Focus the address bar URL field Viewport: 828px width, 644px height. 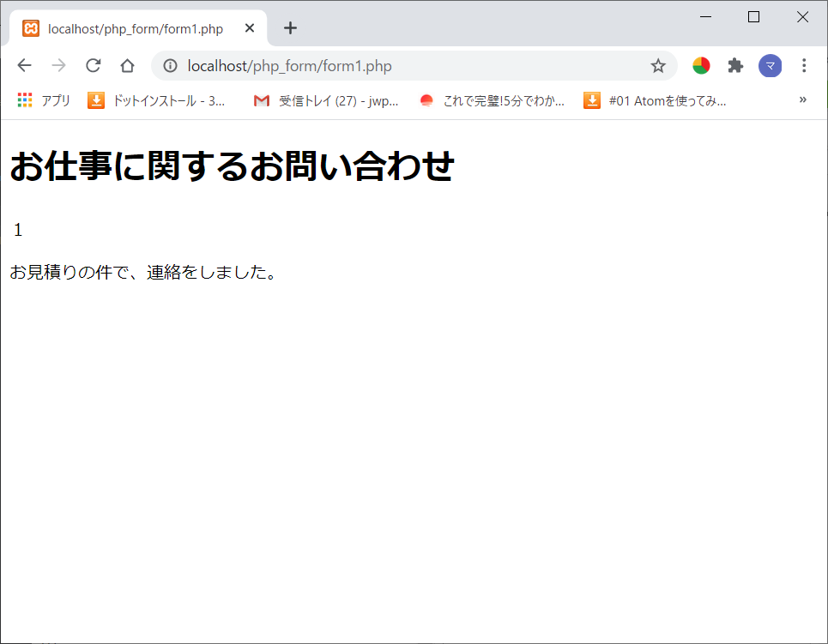pyautogui.click(x=412, y=66)
